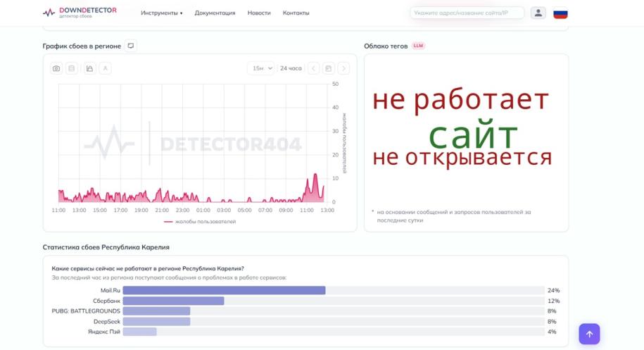Go to the Новости page
The height and width of the screenshot is (350, 644).
click(x=259, y=13)
